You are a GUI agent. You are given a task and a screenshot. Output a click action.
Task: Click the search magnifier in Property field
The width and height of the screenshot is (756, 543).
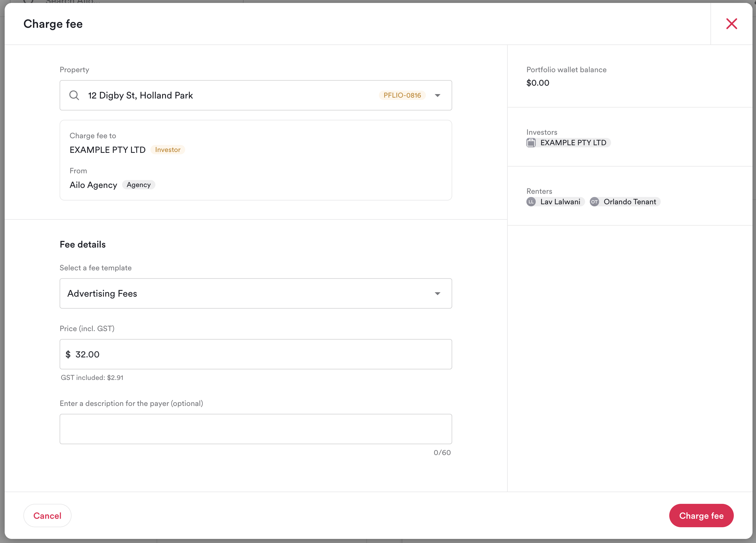[x=74, y=95]
